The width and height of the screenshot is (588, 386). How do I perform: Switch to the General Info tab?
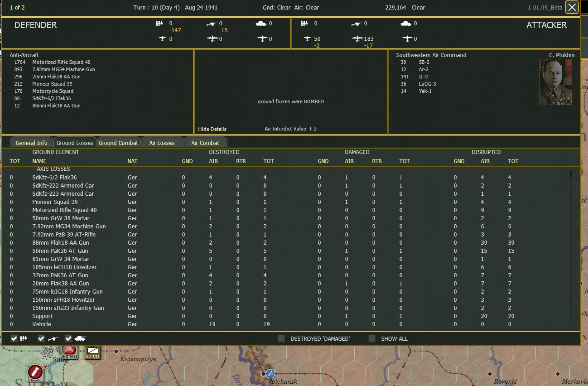click(32, 142)
